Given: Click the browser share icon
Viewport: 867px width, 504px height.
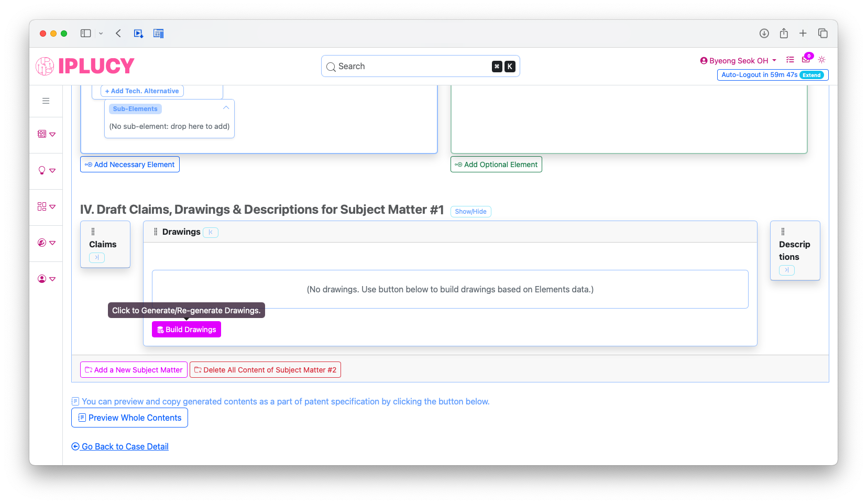Looking at the screenshot, I should (x=784, y=34).
